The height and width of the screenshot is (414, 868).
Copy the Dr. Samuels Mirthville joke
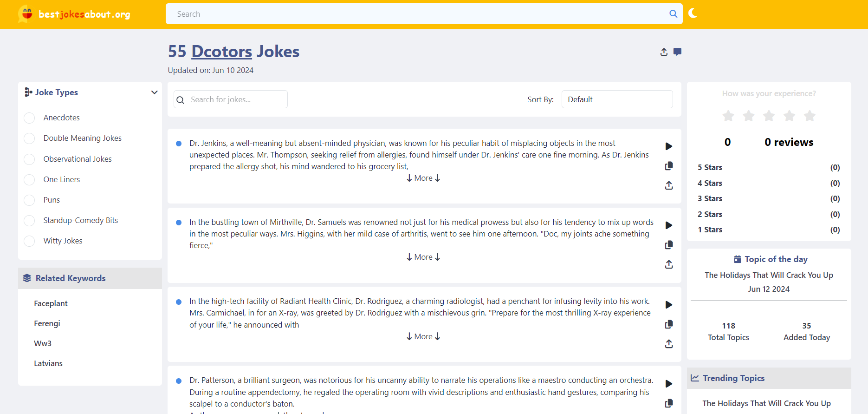(x=669, y=245)
